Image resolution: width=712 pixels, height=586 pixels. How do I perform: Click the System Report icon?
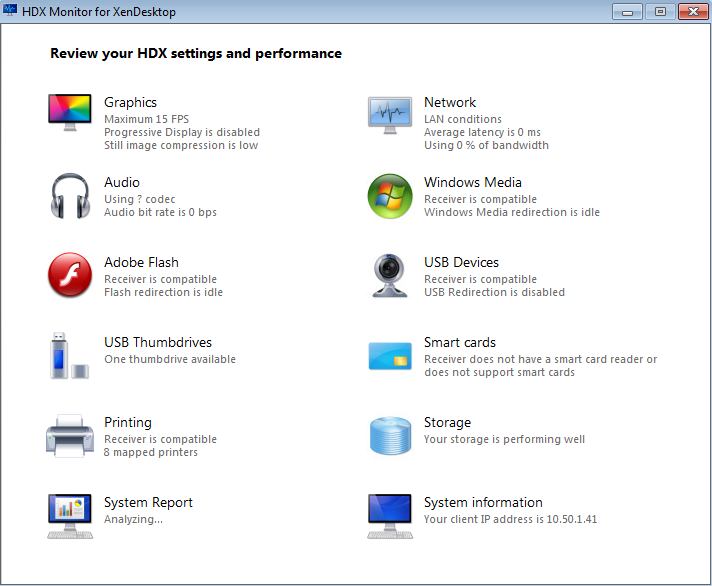click(x=70, y=516)
